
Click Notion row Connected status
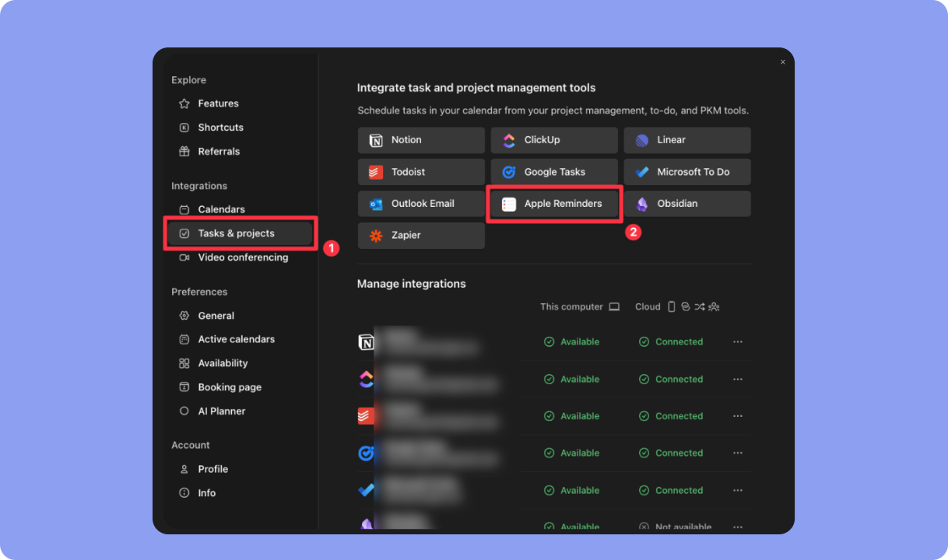pyautogui.click(x=671, y=341)
